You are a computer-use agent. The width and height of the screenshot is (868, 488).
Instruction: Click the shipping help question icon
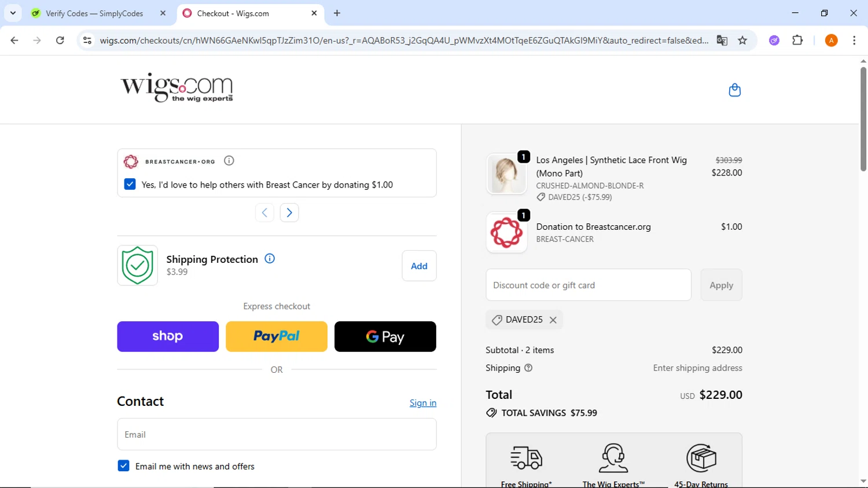(528, 368)
